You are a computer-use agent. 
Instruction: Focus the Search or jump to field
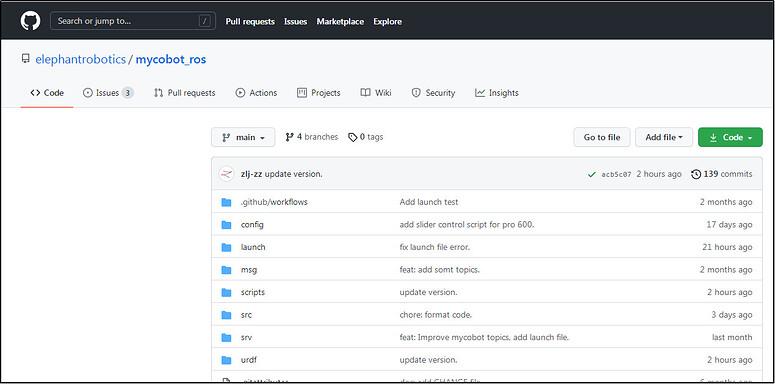(133, 21)
